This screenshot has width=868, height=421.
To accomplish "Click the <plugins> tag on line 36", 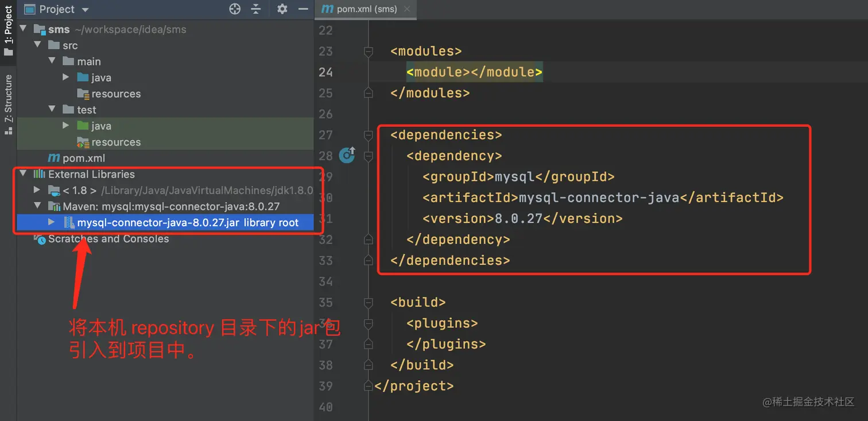I will (x=442, y=323).
